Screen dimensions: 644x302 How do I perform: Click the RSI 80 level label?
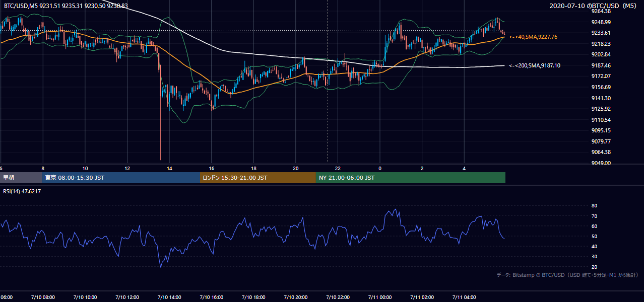594,206
